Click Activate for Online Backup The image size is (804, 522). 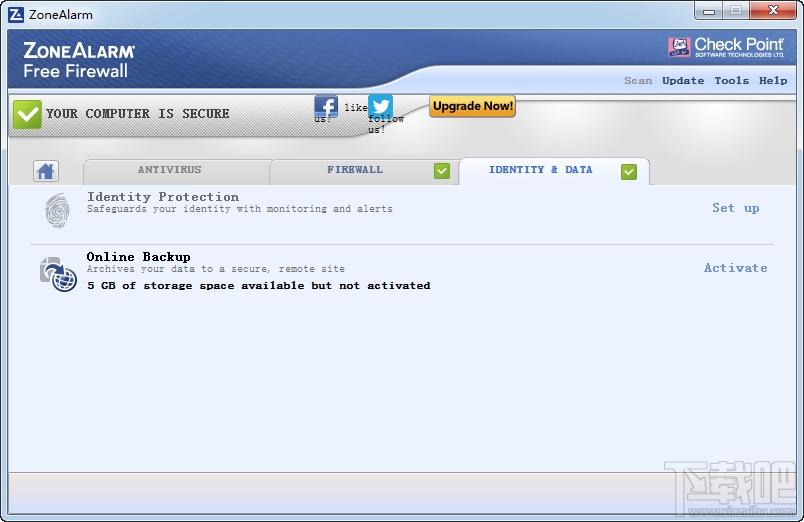click(x=735, y=268)
